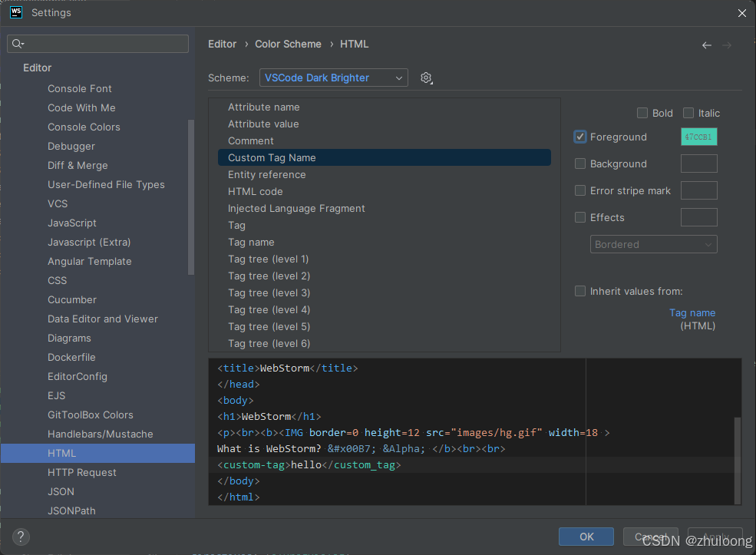Open Debugger color settings
756x555 pixels.
(71, 146)
